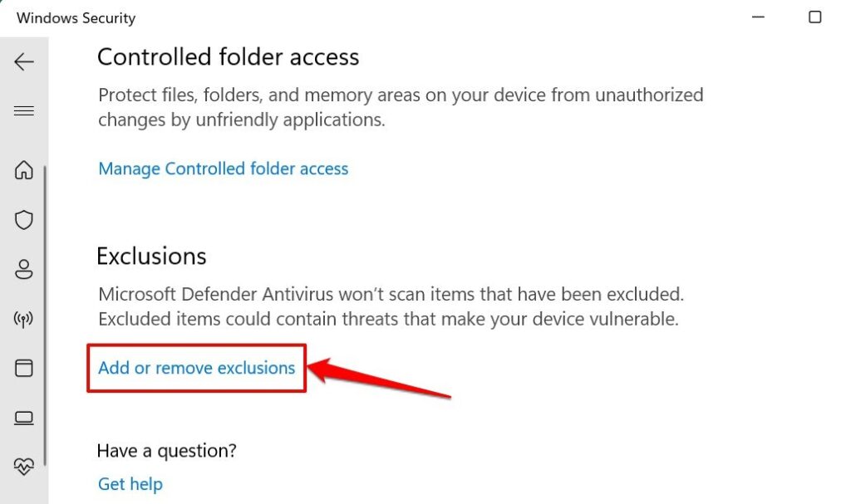Click Manage Controlled folder access link
The image size is (851, 504).
coord(223,169)
